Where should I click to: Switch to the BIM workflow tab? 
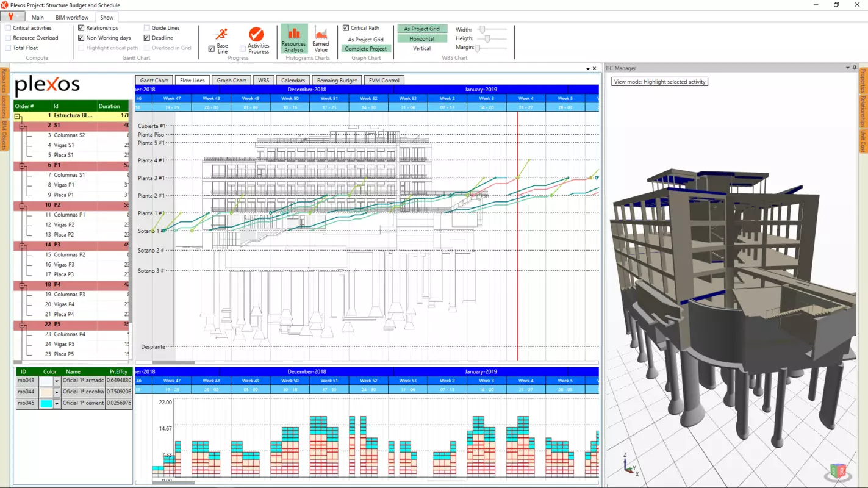pyautogui.click(x=72, y=18)
